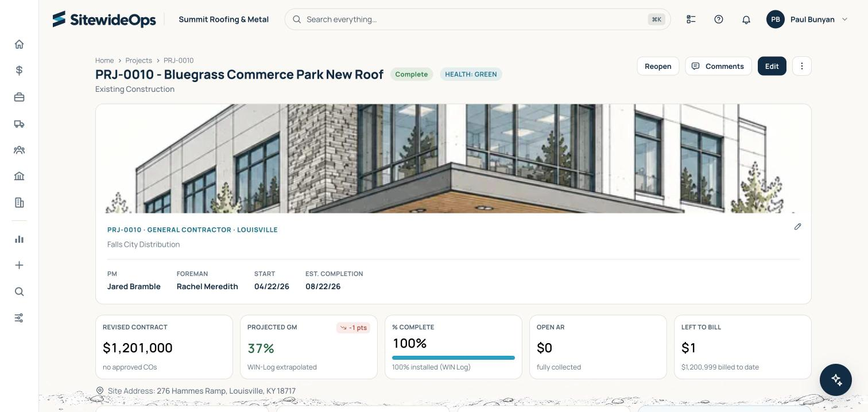The height and width of the screenshot is (412, 868).
Task: Click the pencil edit icon on project card
Action: coord(798,227)
